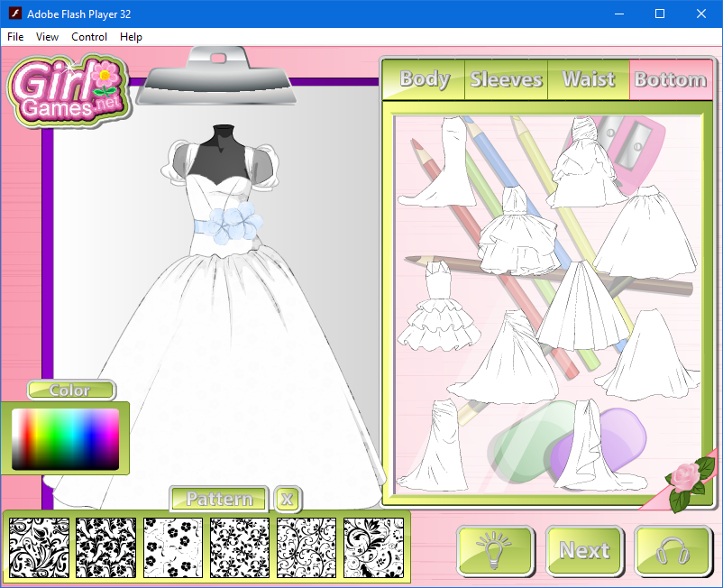Click the blue flower sash on the dress
The width and height of the screenshot is (723, 588).
[231, 225]
